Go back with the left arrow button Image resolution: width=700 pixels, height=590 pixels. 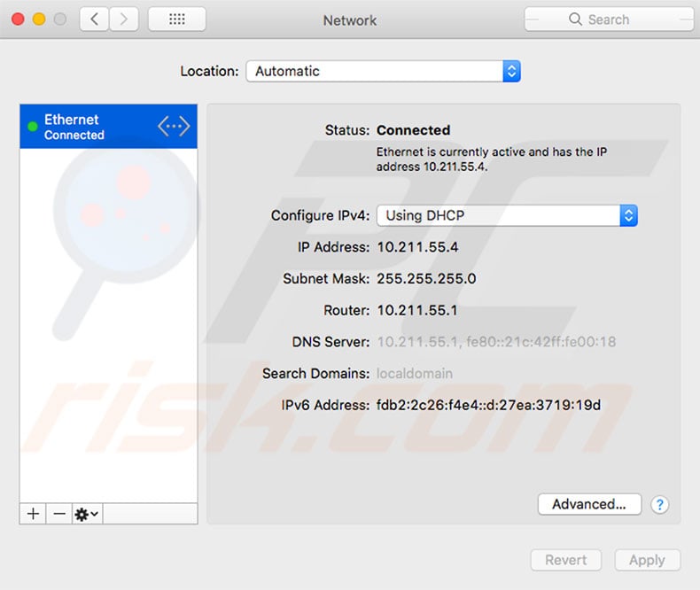pos(94,19)
